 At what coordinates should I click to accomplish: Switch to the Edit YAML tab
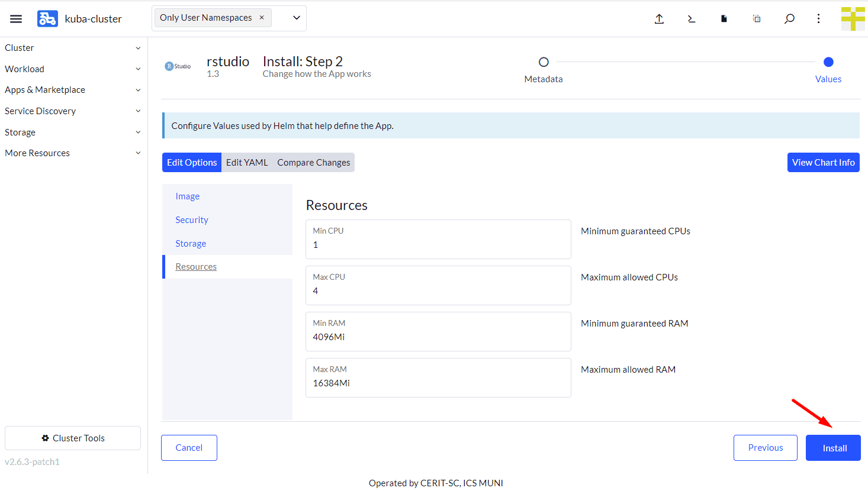coord(247,162)
